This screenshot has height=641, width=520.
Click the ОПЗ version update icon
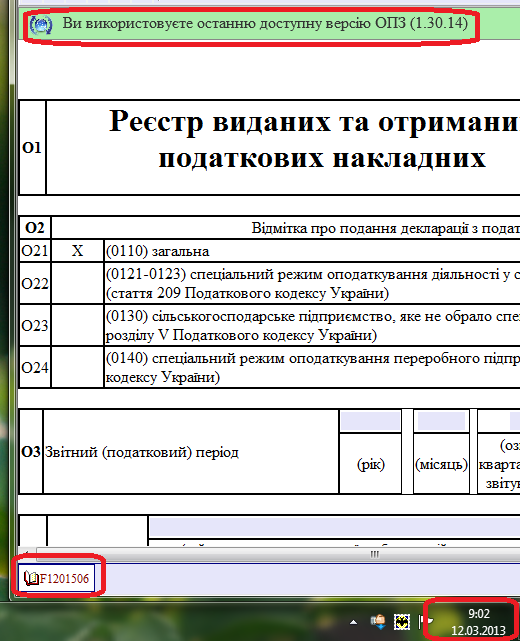coord(41,25)
